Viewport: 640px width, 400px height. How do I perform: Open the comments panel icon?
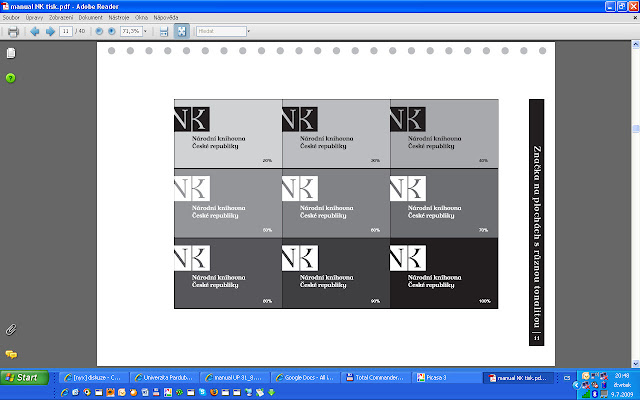click(x=11, y=354)
